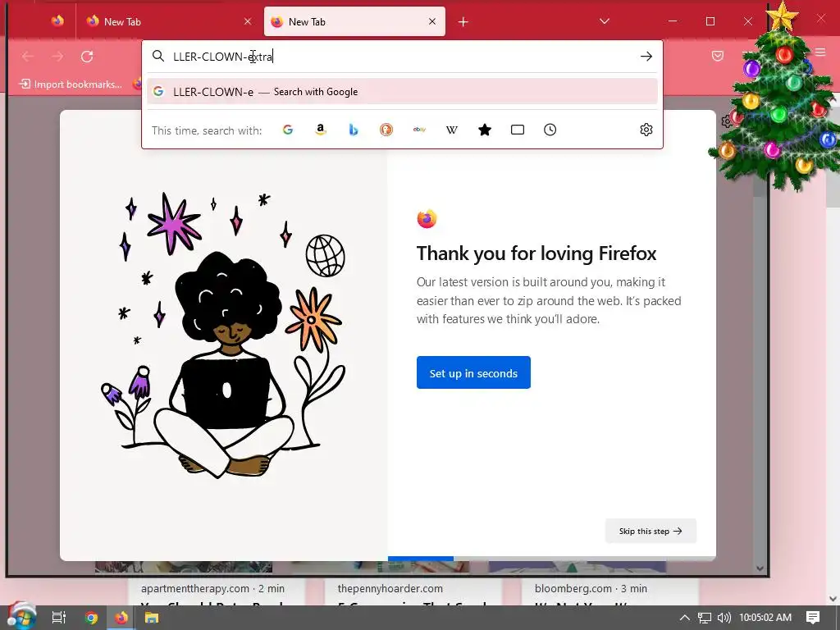Screen dimensions: 840x630
Task: Open Windows Start button
Action: click(21, 616)
